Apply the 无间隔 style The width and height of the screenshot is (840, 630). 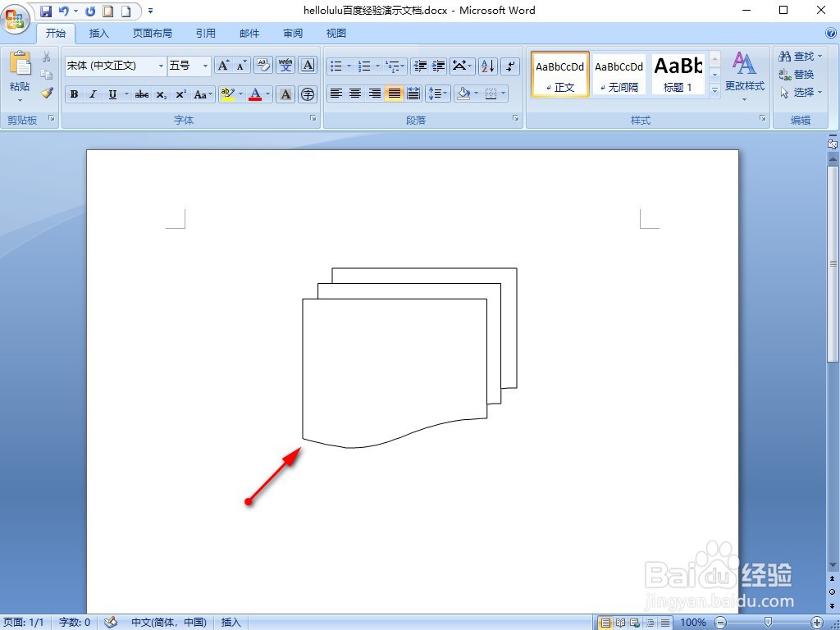(x=619, y=75)
